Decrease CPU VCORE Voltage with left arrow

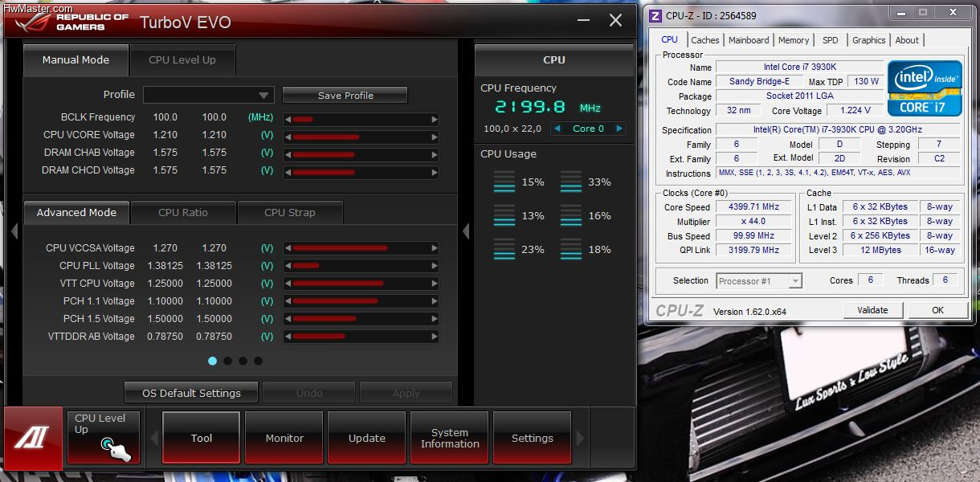[288, 137]
